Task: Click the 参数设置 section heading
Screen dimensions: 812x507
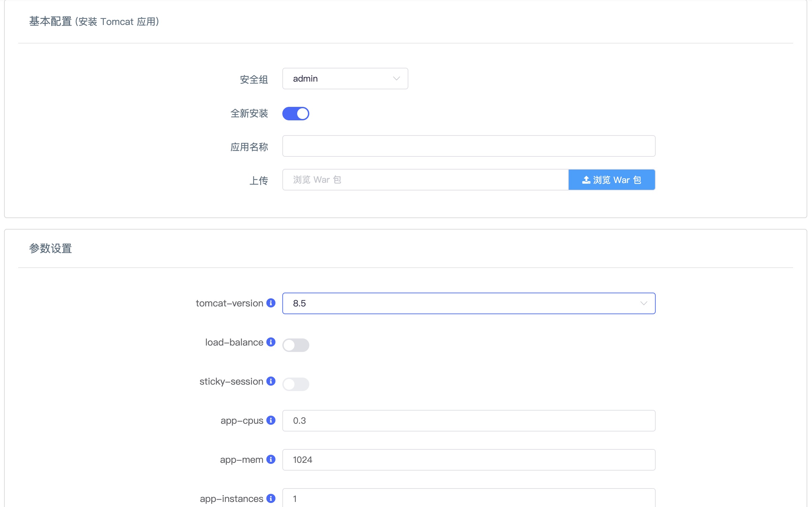Action: tap(51, 248)
